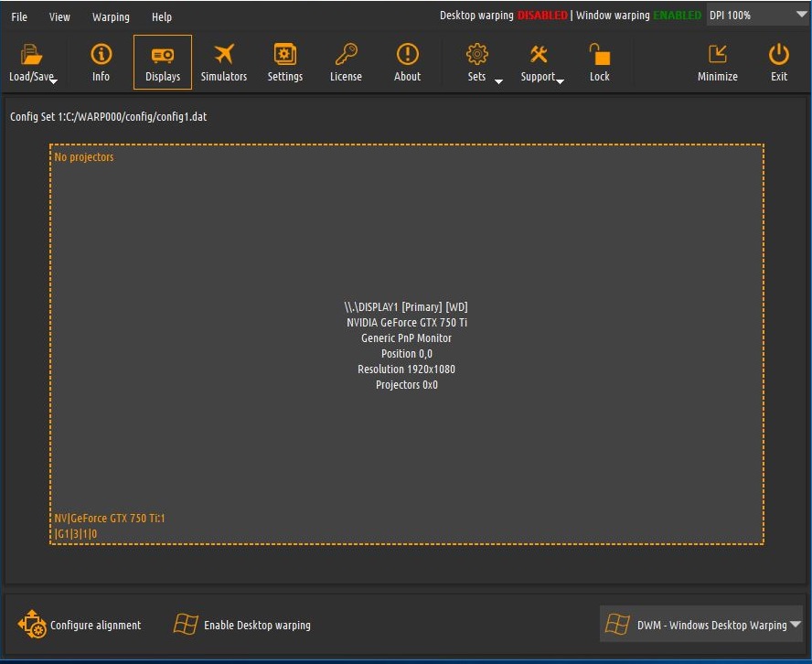Viewport: 812px width, 664px height.
Task: Click the Sets gear icon
Action: coord(477,54)
